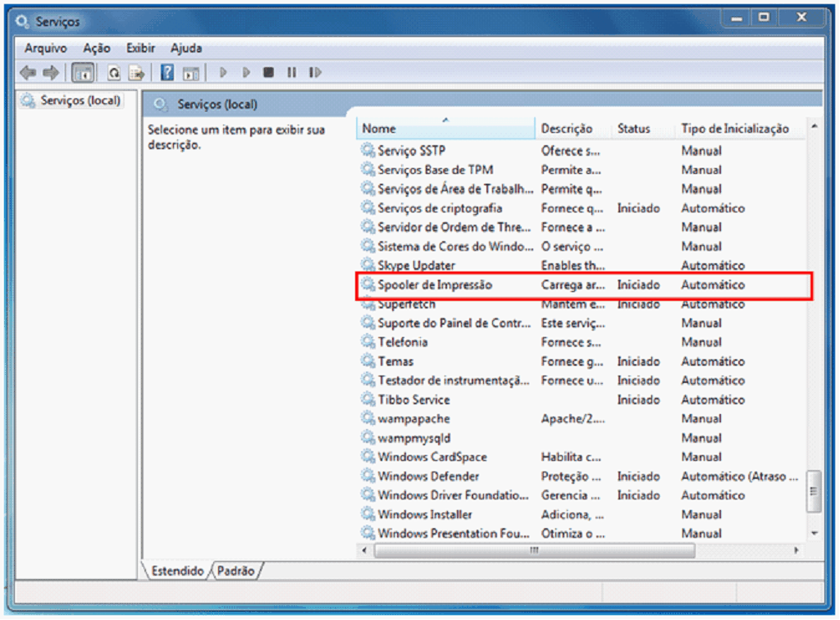
Task: Toggle the action pane toolbar button
Action: 191,73
